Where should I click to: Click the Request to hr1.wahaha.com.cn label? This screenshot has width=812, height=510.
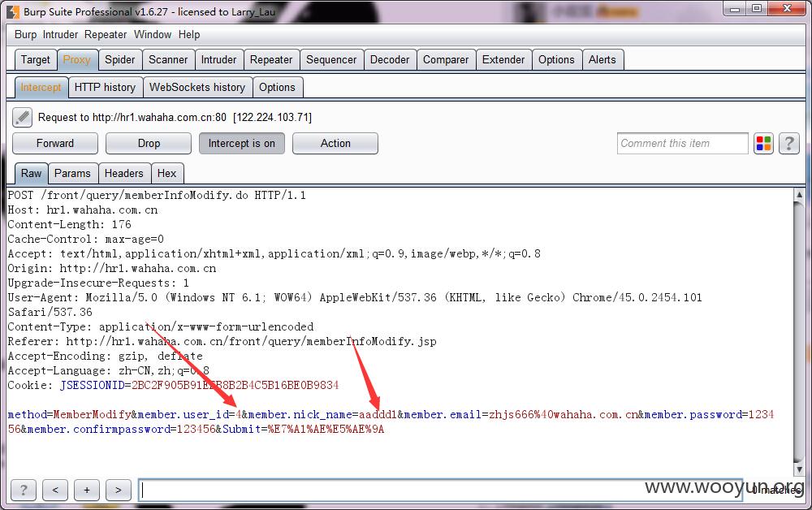(175, 118)
